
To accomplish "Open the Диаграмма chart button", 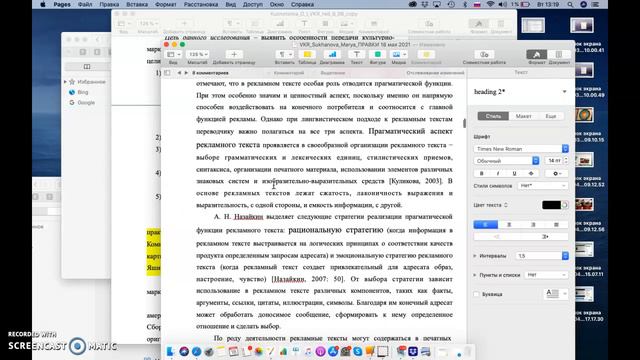I will point(332,54).
